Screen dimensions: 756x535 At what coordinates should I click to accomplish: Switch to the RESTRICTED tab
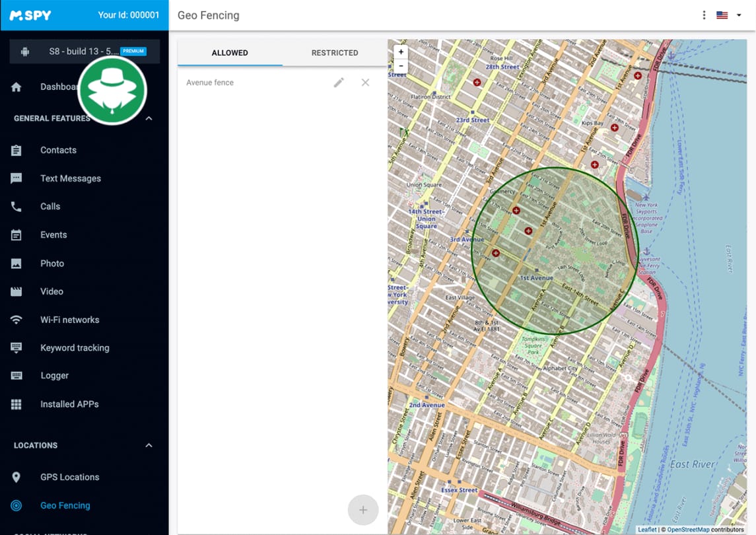tap(335, 53)
